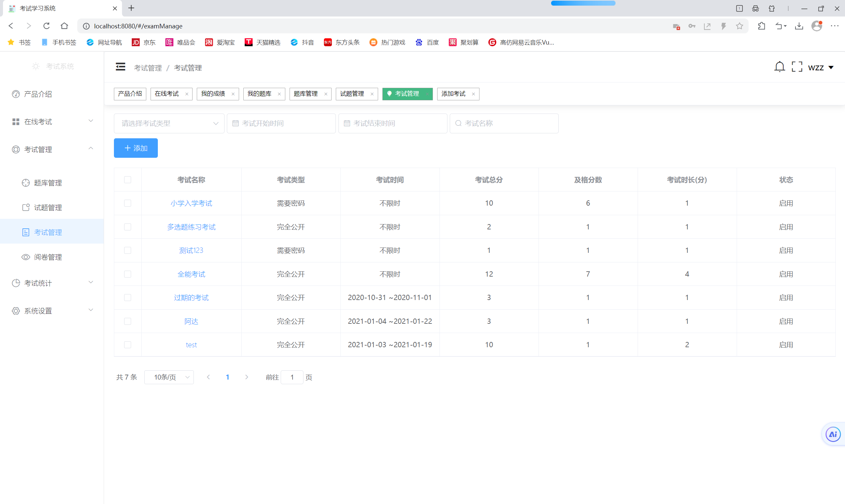Screen dimensions: 845x504
Task: Click the blue 添加 button
Action: [136, 148]
